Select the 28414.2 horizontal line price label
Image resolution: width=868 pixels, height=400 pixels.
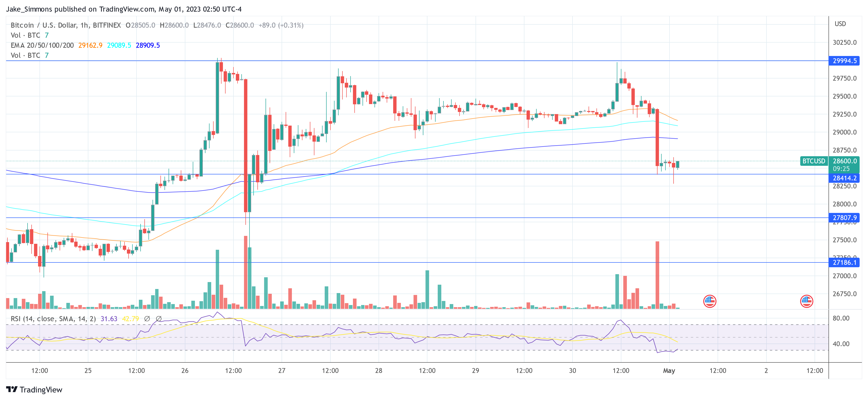pos(844,178)
